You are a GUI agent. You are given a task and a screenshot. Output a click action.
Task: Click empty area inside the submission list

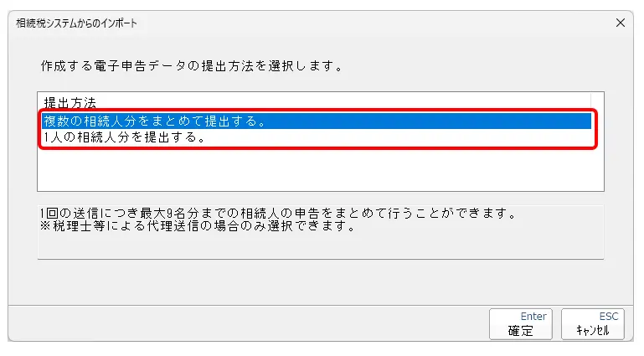click(x=318, y=172)
